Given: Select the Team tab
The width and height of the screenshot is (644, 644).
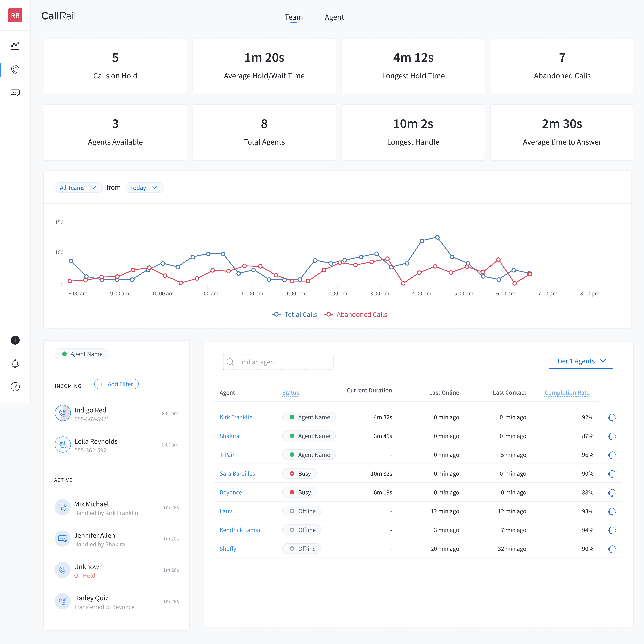Looking at the screenshot, I should tap(293, 17).
